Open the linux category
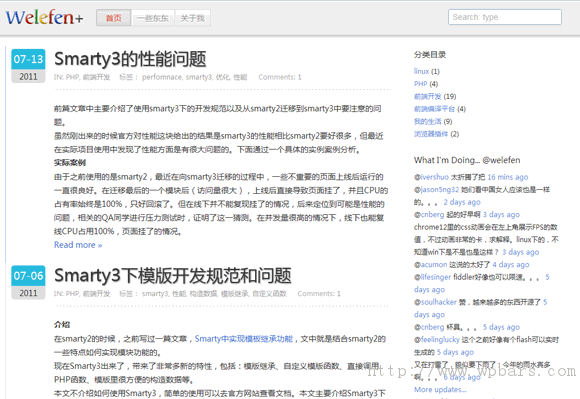The width and height of the screenshot is (580, 399). point(421,71)
